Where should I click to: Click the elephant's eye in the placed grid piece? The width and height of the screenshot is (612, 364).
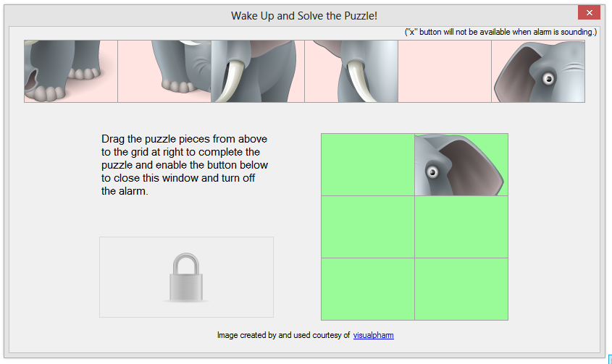[x=433, y=172]
